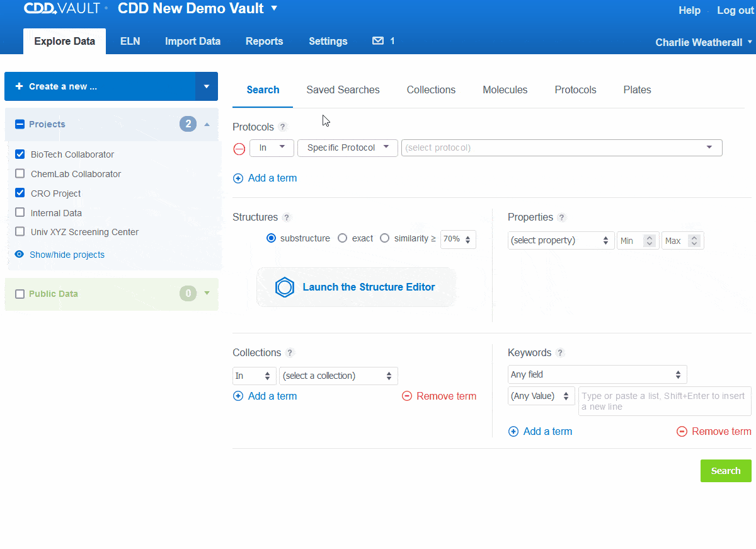Open the select protocol combo box
Image resolution: width=756 pixels, height=549 pixels.
pyautogui.click(x=562, y=148)
